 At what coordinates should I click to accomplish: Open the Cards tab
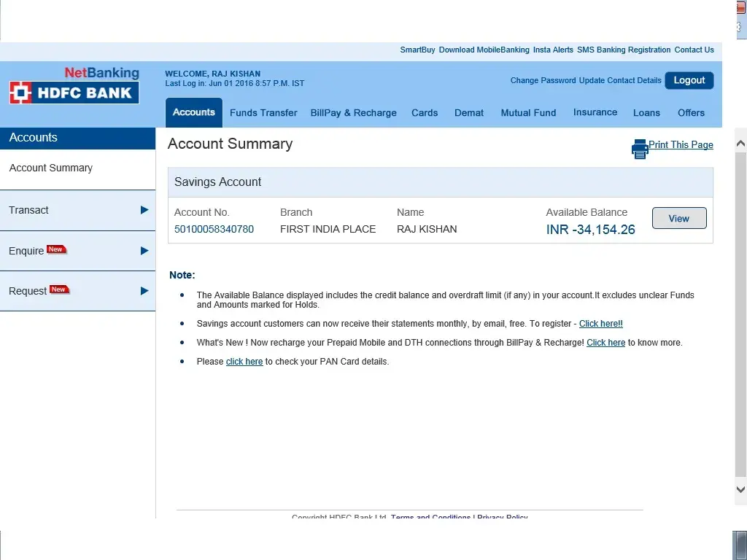click(x=425, y=113)
